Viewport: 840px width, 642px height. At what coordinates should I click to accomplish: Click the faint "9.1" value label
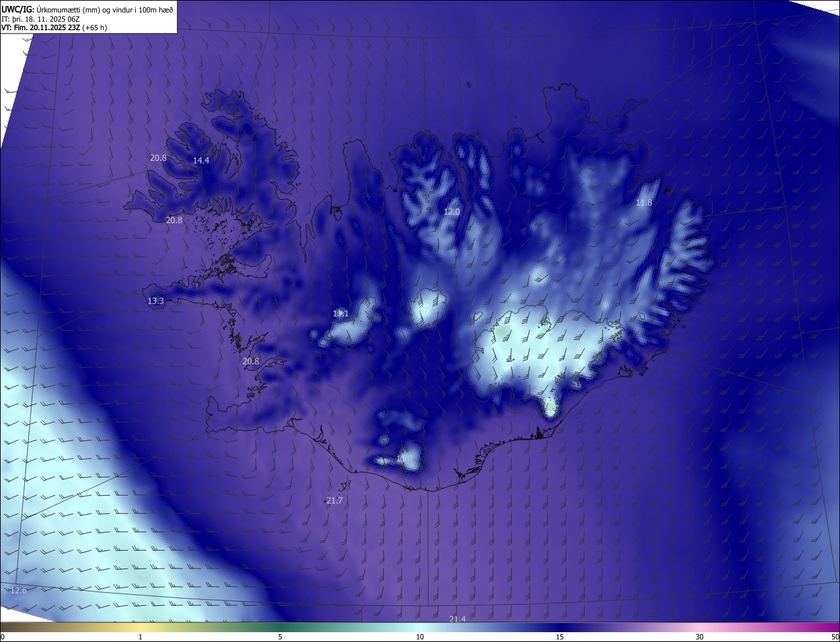click(x=143, y=578)
